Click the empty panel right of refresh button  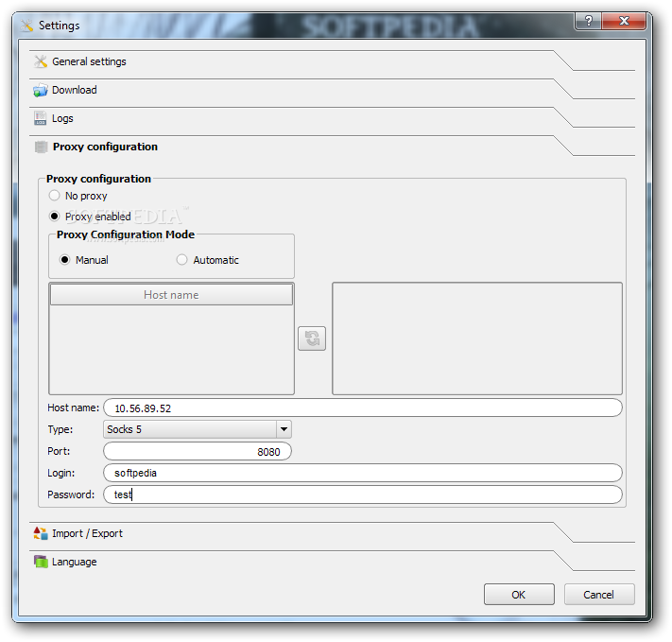click(x=477, y=338)
